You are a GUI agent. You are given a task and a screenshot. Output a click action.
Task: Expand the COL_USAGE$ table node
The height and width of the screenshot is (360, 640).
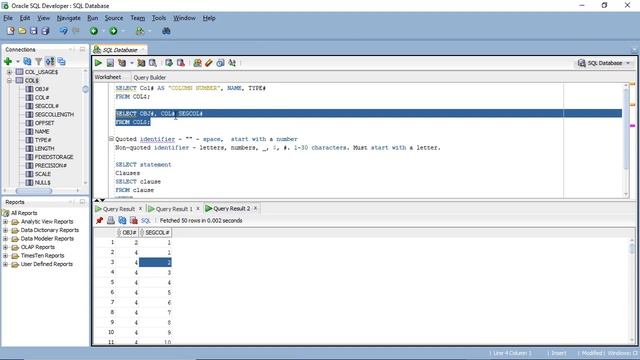click(9, 72)
